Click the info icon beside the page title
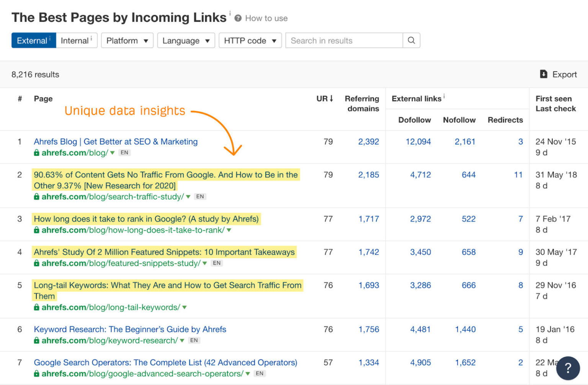 [x=230, y=13]
